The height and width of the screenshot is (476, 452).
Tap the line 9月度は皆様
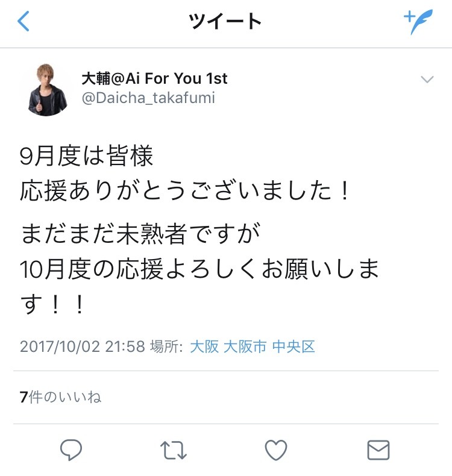[x=86, y=156]
